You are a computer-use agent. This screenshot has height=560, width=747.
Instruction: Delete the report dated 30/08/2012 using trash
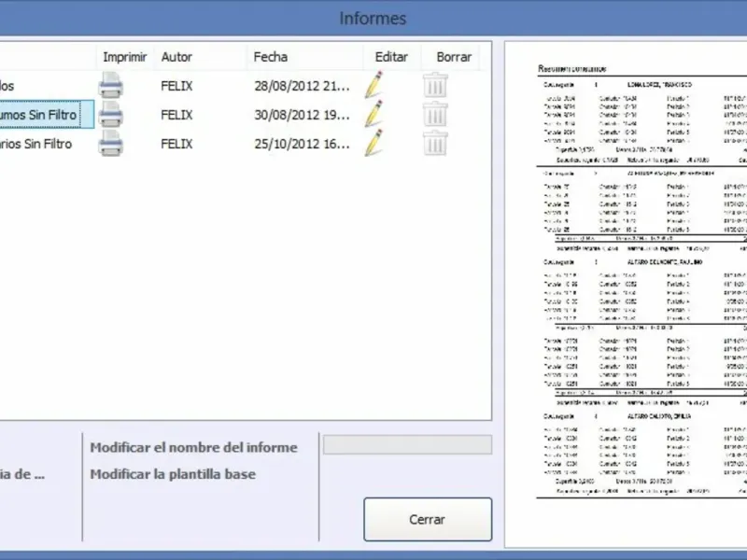435,114
